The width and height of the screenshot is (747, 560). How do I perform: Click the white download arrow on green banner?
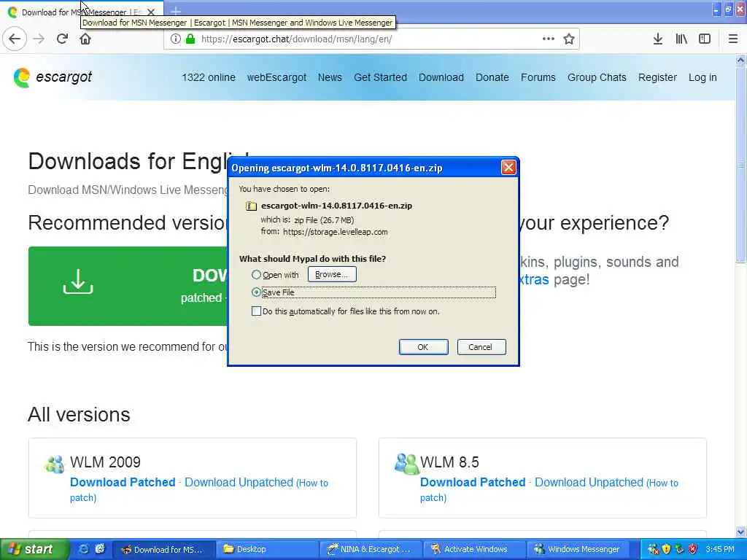tap(78, 281)
